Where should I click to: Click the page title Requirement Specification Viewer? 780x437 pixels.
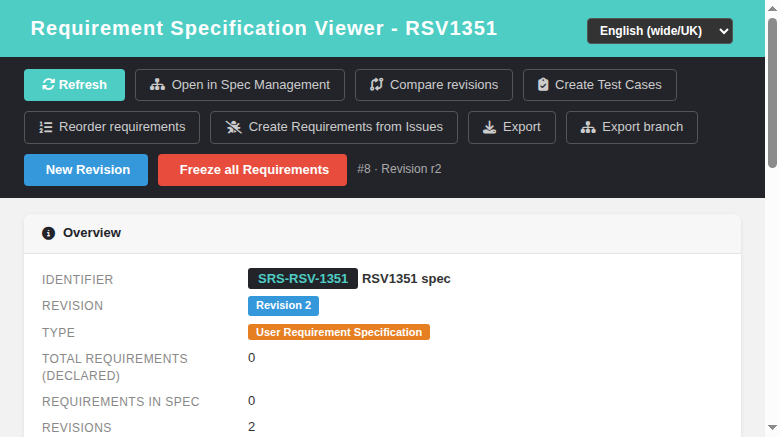264,28
